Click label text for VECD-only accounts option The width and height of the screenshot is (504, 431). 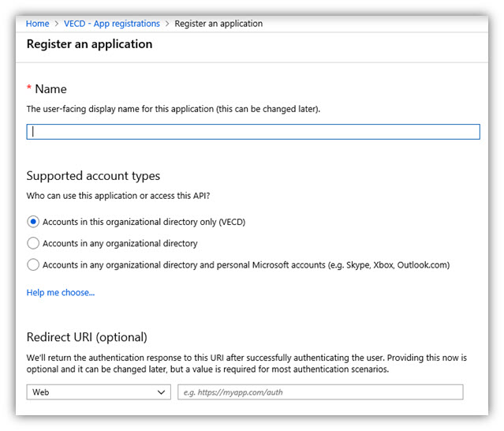(x=144, y=222)
